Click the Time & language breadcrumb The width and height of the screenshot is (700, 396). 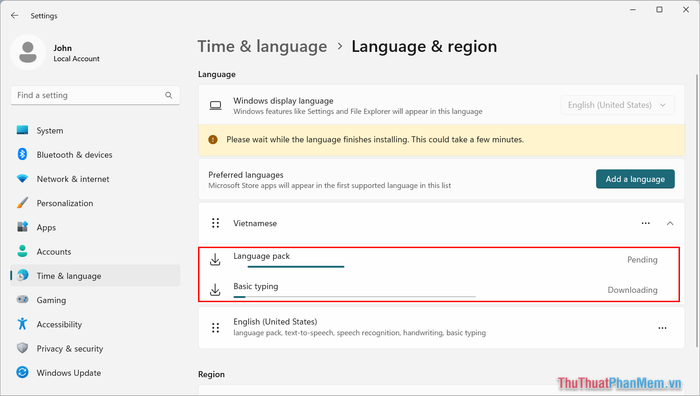[x=262, y=46]
